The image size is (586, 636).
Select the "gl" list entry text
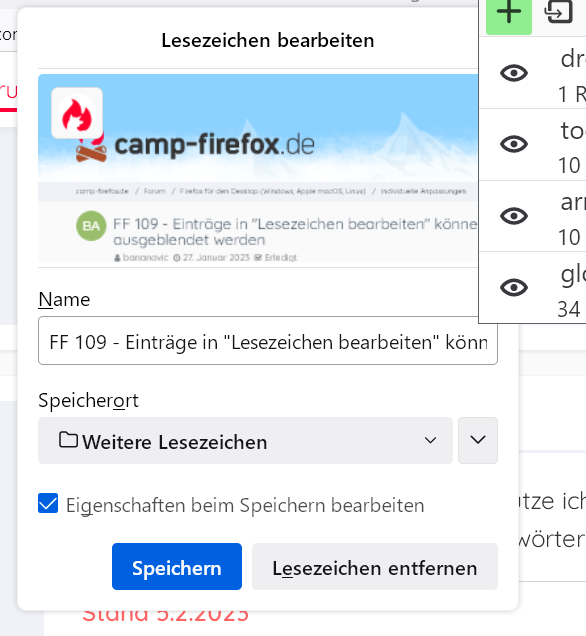click(x=573, y=276)
